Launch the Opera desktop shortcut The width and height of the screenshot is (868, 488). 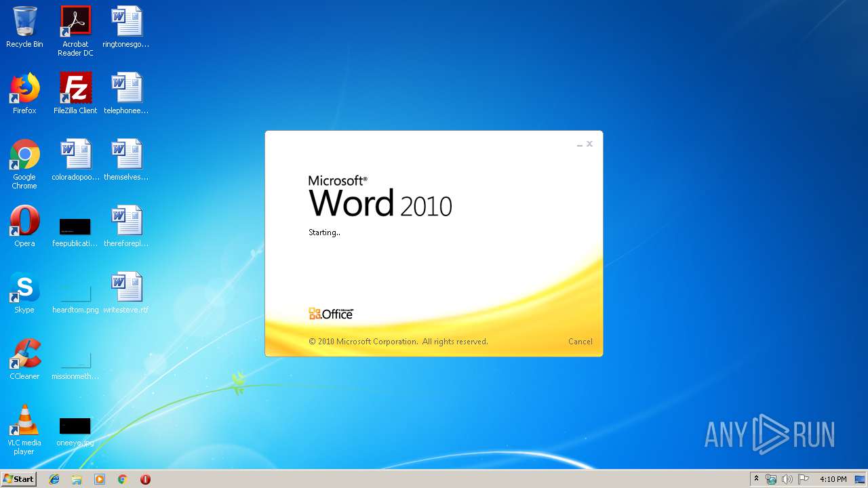pos(24,226)
